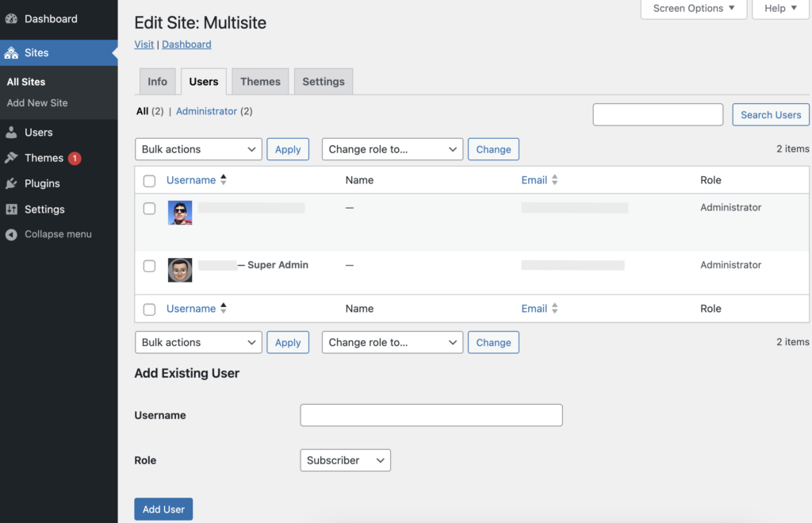
Task: Open the Settings tab
Action: tap(324, 82)
